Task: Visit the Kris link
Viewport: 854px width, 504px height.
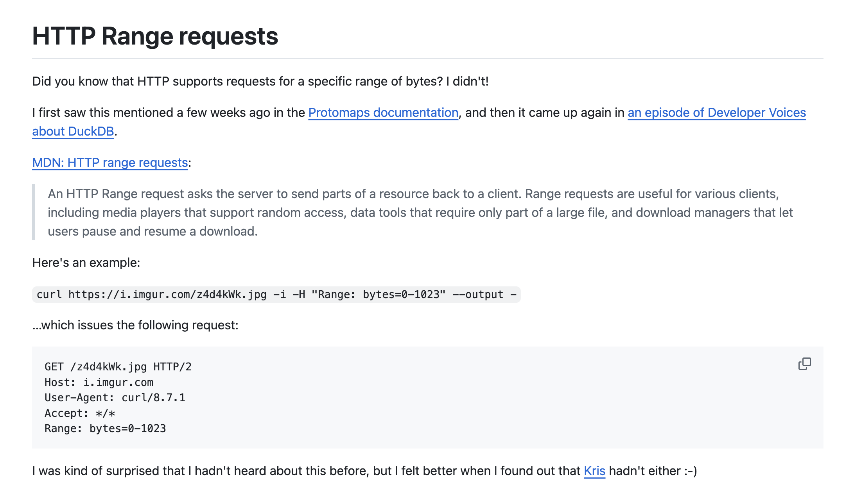Action: pos(594,471)
